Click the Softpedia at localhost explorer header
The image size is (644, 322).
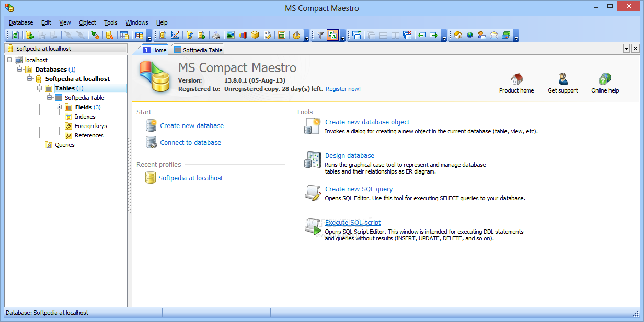click(66, 49)
